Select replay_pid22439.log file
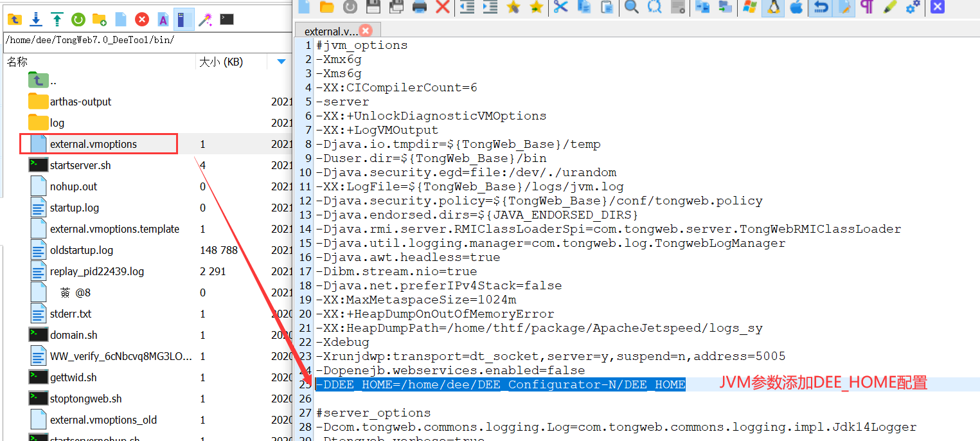This screenshot has width=980, height=441. [97, 271]
